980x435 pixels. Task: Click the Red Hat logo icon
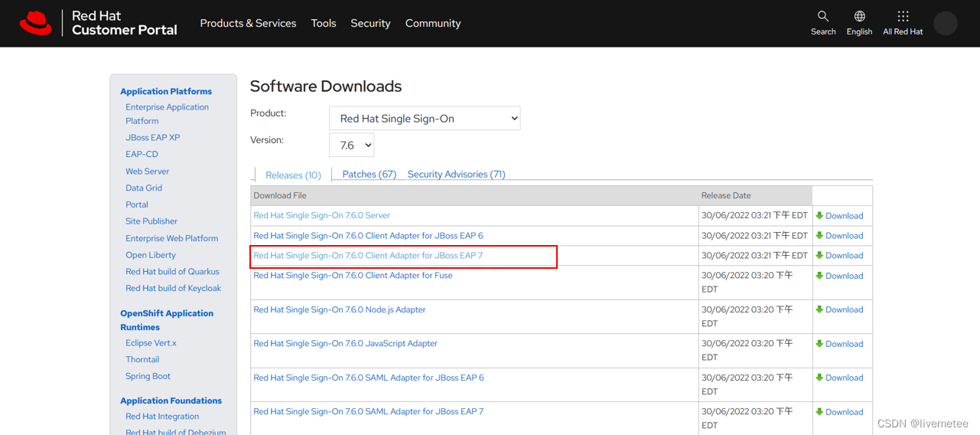[35, 23]
